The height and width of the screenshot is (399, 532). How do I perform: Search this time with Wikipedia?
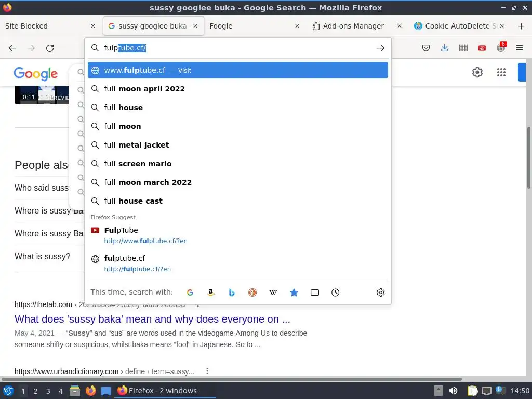pyautogui.click(x=273, y=292)
